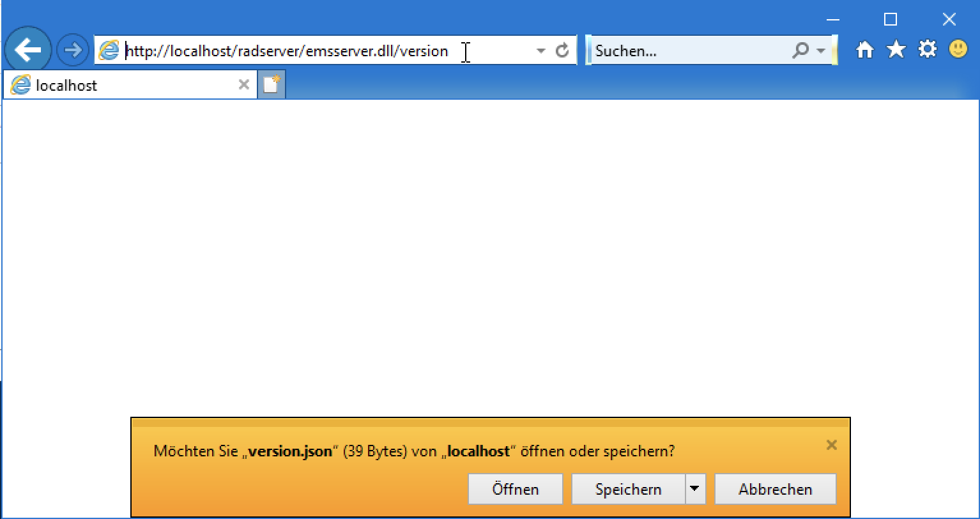
Task: Click the magnifier search icon
Action: coord(800,50)
